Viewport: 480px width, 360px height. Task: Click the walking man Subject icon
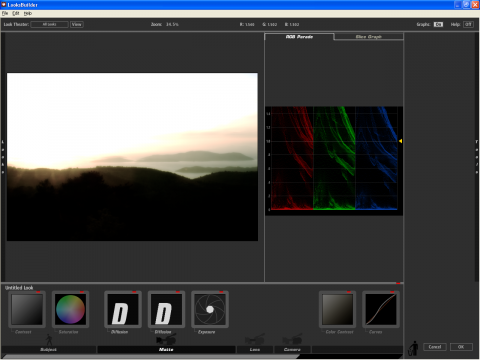click(x=49, y=340)
